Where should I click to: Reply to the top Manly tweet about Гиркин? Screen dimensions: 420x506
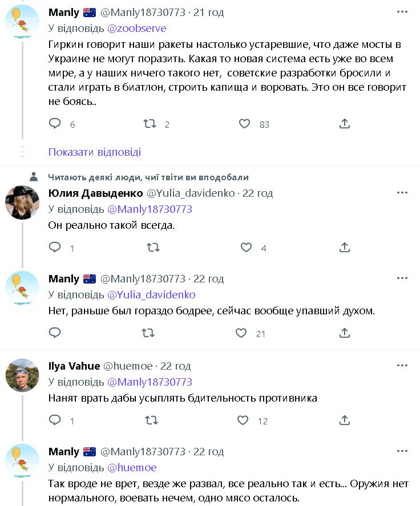pyautogui.click(x=55, y=124)
